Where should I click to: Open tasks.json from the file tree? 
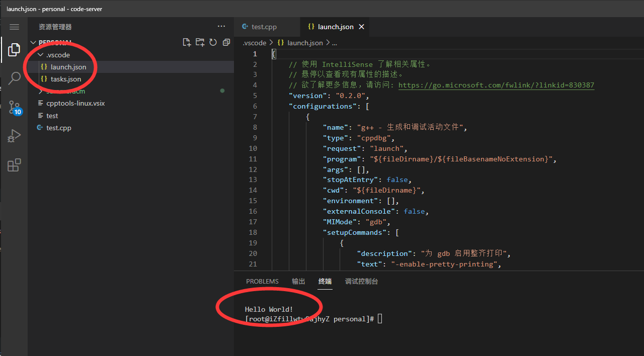[65, 79]
